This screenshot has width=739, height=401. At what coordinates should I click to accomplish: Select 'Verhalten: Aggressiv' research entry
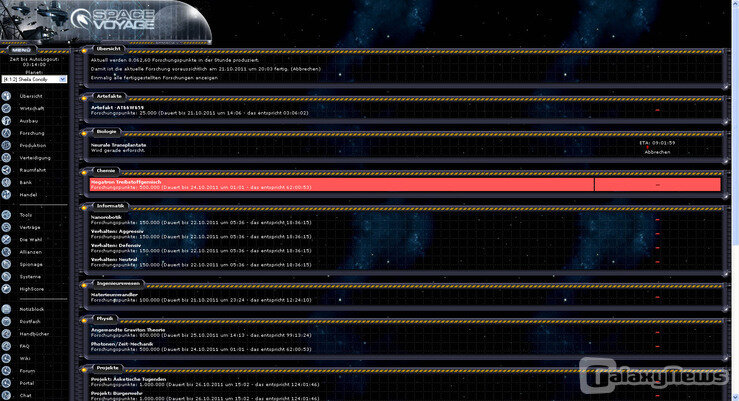coord(117,231)
